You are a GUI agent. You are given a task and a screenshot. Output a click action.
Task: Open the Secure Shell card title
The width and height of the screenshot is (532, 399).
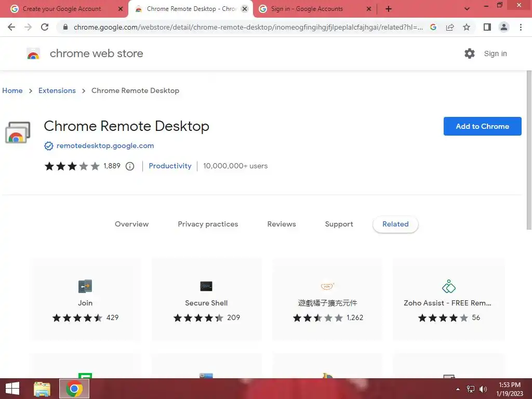pos(206,303)
